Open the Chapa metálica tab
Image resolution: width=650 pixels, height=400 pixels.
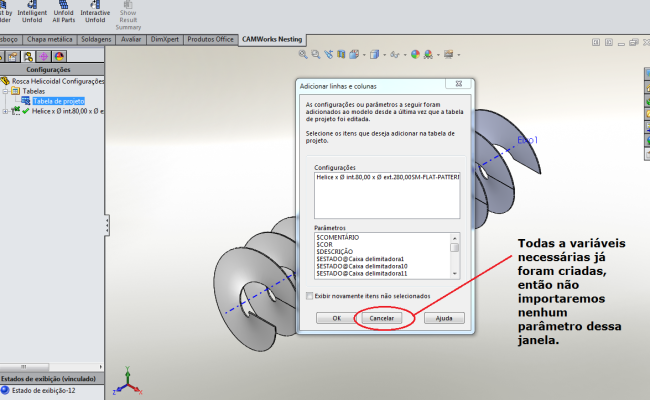51,39
